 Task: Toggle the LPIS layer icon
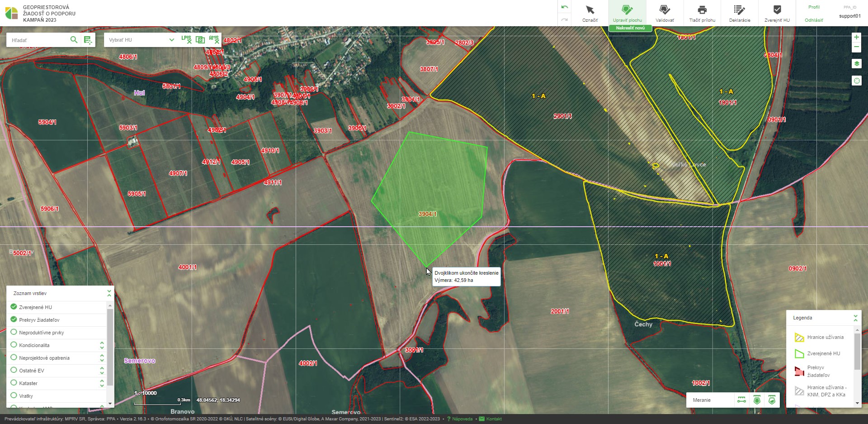pos(186,39)
